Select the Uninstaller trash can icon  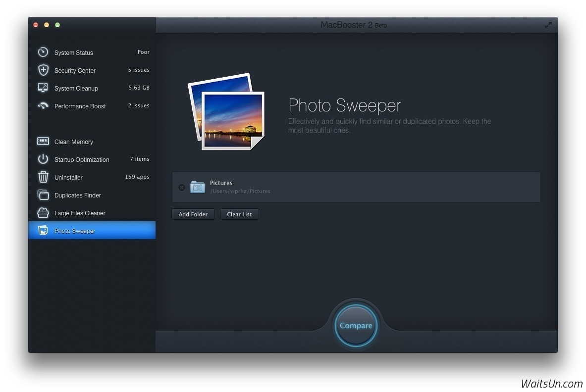(x=43, y=177)
